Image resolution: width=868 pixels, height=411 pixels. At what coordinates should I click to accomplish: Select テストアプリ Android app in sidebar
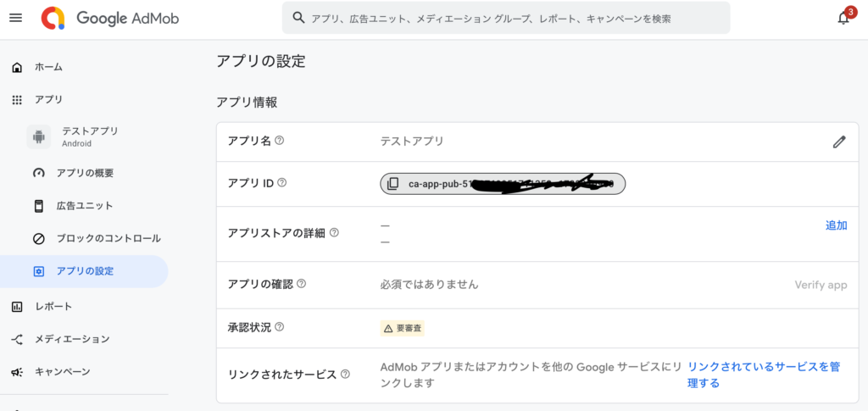point(89,136)
